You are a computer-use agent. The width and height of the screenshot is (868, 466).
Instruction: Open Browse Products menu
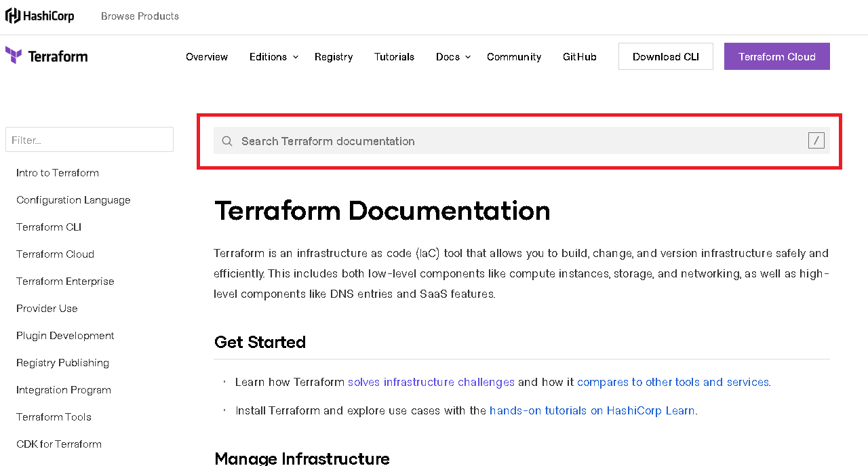pos(140,16)
